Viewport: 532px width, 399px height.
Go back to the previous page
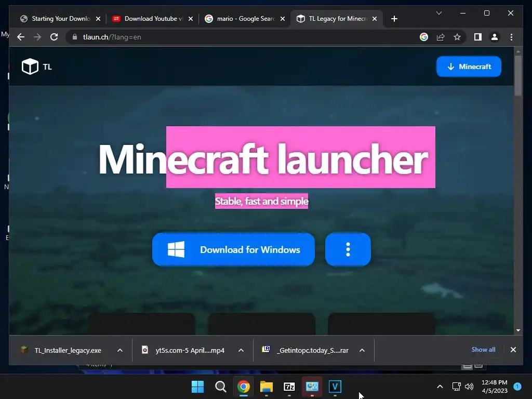(21, 37)
